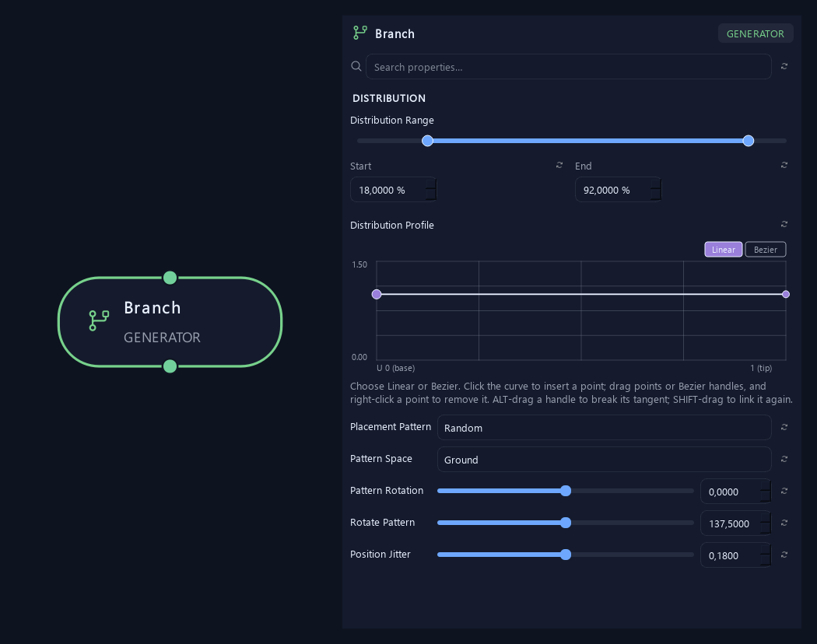Reset the Start value with its refresh icon
817x644 pixels.
tap(559, 165)
